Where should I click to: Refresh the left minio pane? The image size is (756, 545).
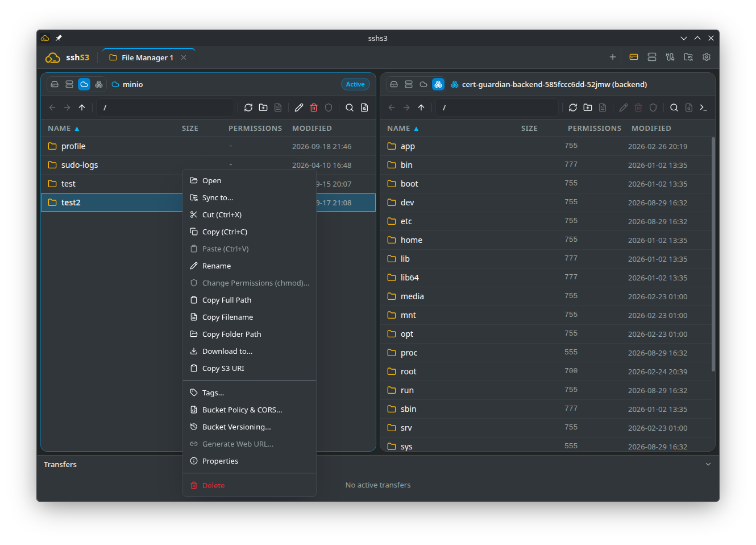tap(248, 108)
